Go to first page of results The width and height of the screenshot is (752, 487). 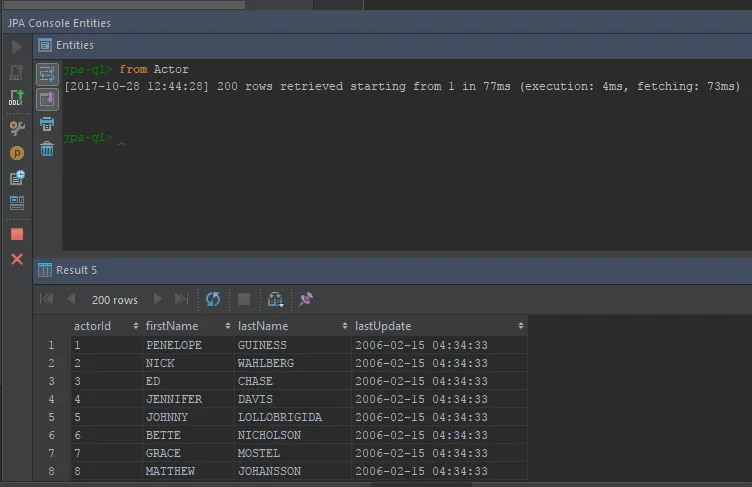coord(47,299)
